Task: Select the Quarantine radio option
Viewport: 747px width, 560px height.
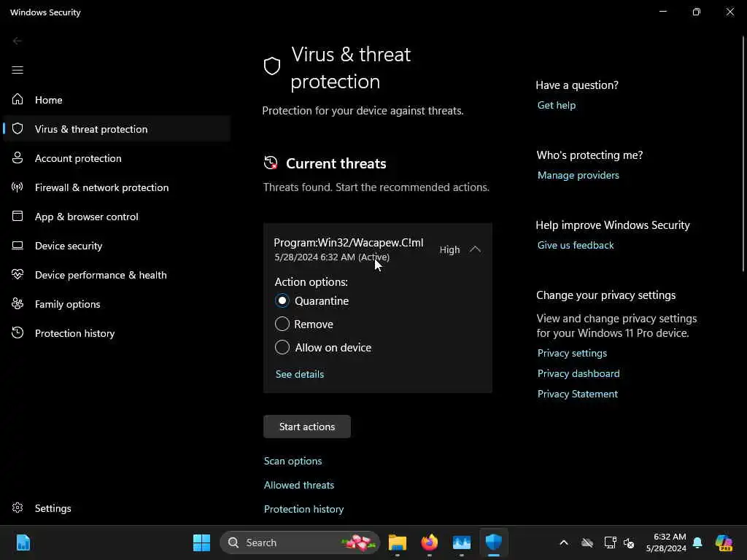Action: (x=282, y=300)
